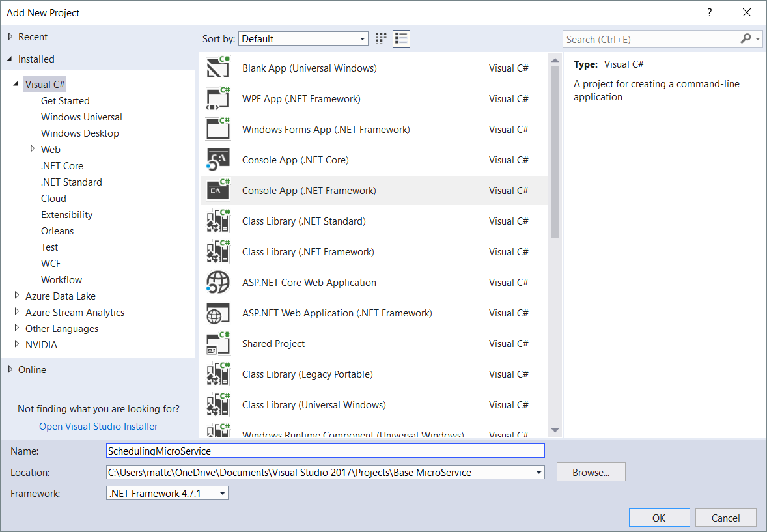Viewport: 767px width, 532px height.
Task: Click the Blank App (Universal Windows) template icon
Action: 217,68
